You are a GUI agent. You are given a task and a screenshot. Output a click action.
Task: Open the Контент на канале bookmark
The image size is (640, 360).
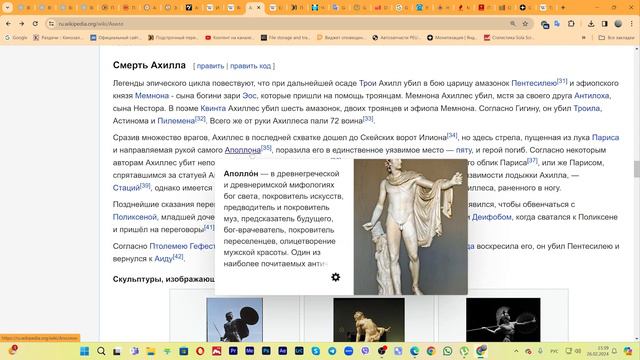coord(229,38)
